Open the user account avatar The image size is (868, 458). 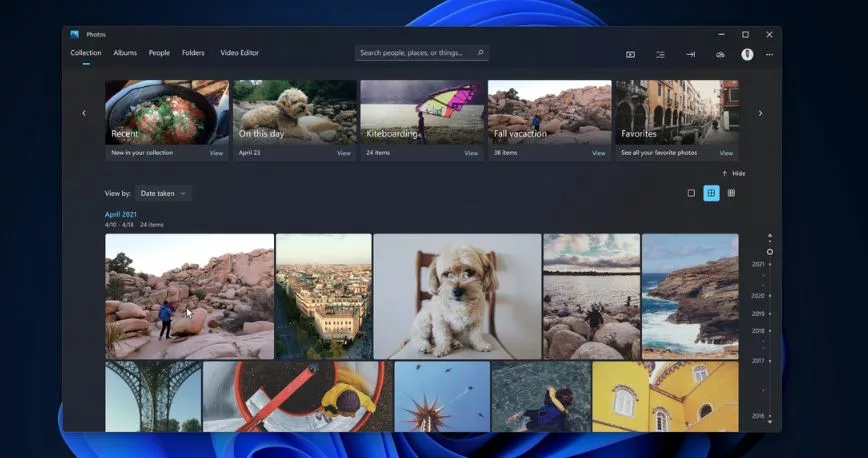coord(747,54)
